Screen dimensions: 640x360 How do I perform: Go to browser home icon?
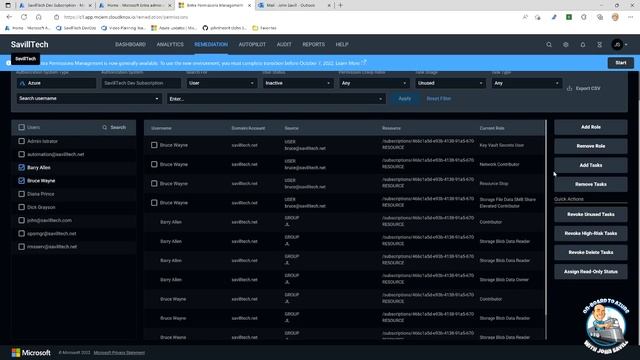pos(39,17)
